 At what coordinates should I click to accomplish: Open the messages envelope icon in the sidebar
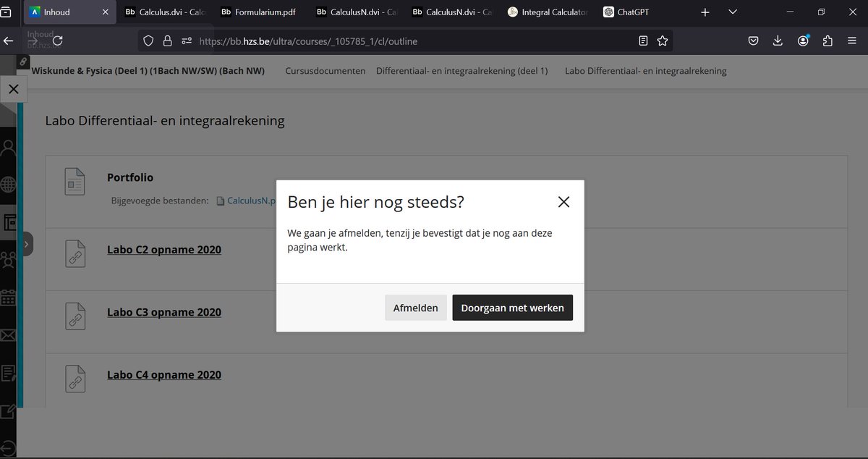click(x=8, y=335)
